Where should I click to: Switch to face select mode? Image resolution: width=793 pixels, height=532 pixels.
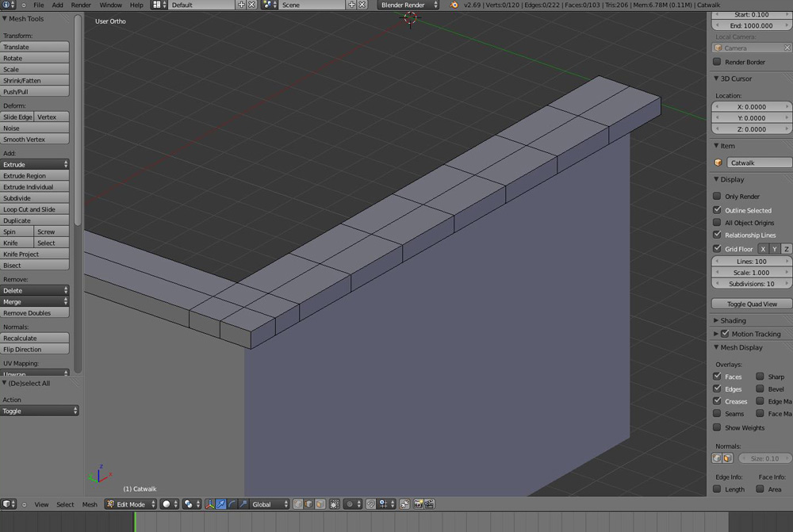(320, 504)
